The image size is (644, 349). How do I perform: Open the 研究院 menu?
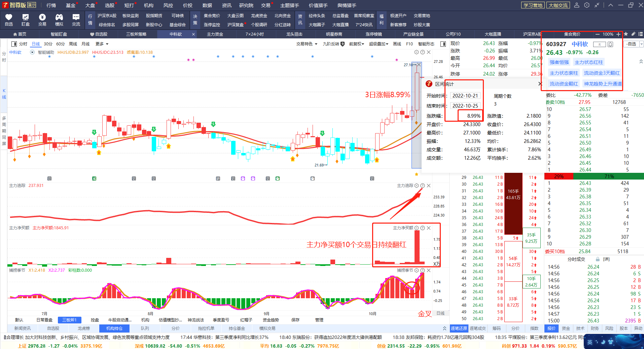(x=246, y=5)
